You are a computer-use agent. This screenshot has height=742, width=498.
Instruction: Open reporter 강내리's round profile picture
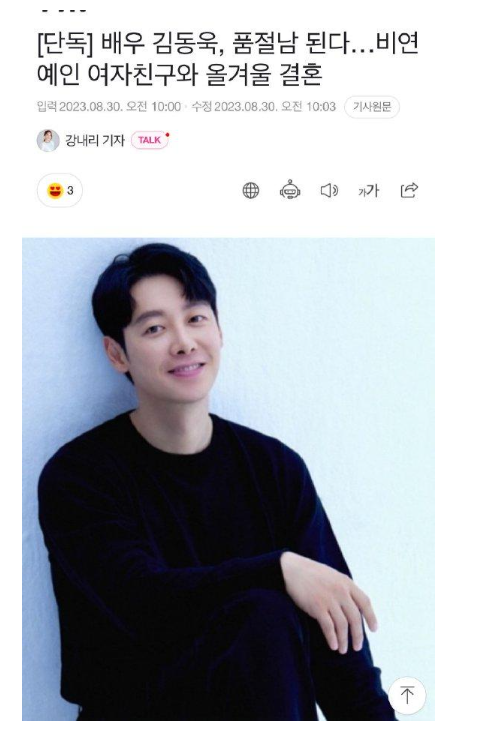click(x=48, y=140)
